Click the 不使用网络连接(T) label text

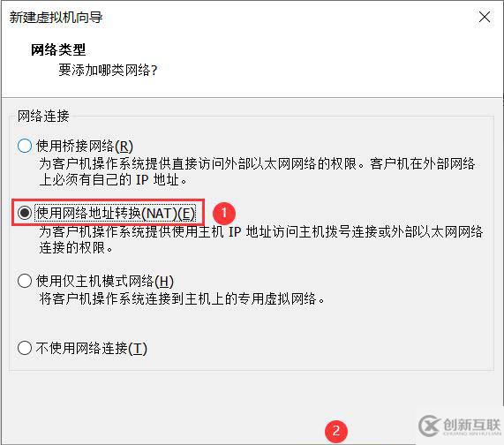point(92,348)
